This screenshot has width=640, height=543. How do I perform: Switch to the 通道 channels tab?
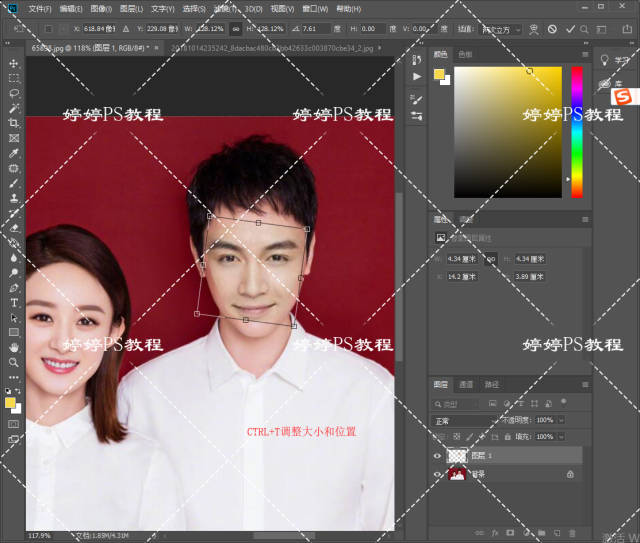[x=466, y=384]
